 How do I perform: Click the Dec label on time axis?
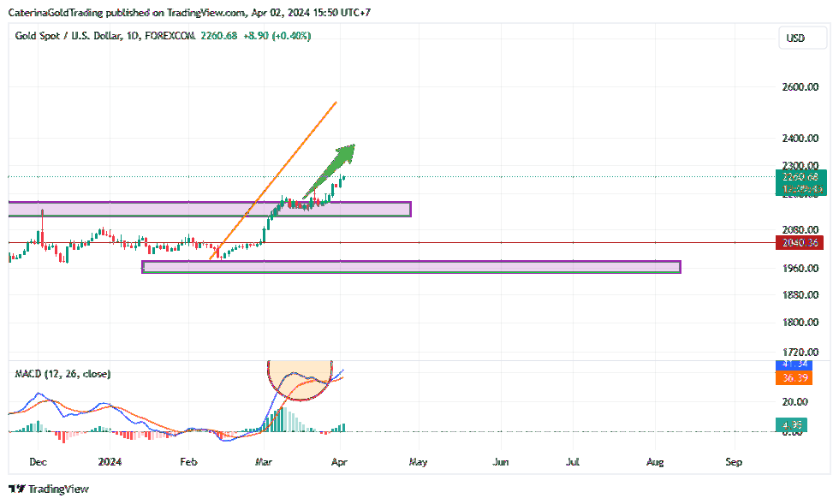click(x=38, y=462)
